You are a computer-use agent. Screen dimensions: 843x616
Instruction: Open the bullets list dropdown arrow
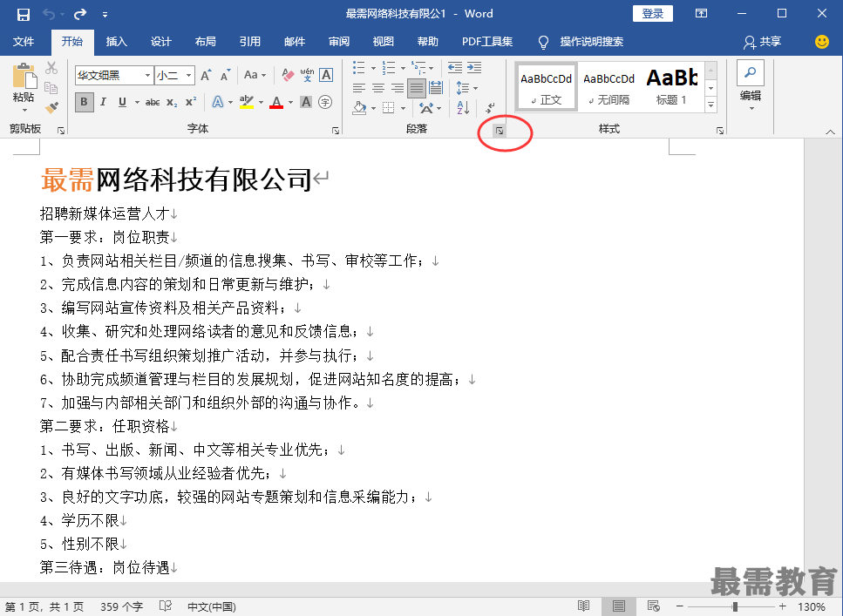[373, 68]
